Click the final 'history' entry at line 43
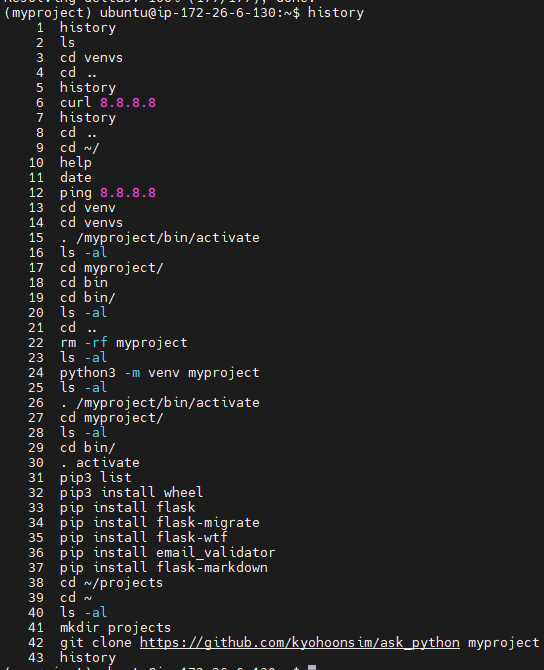 click(x=88, y=658)
